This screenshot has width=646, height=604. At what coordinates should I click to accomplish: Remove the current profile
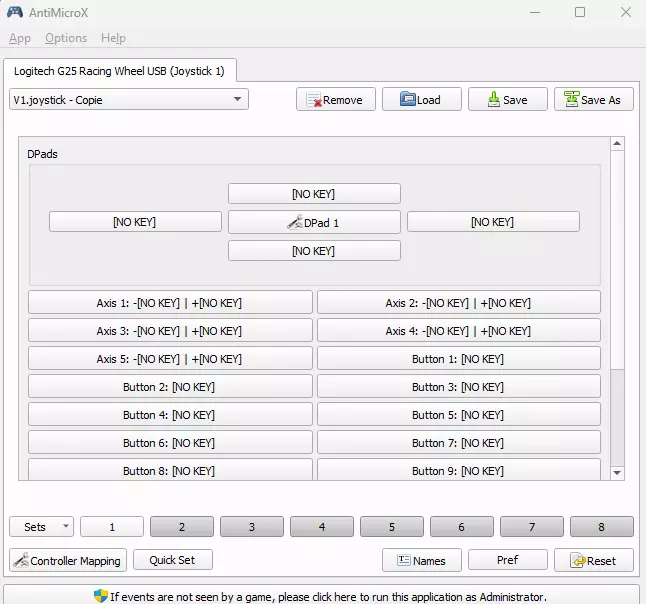click(335, 99)
